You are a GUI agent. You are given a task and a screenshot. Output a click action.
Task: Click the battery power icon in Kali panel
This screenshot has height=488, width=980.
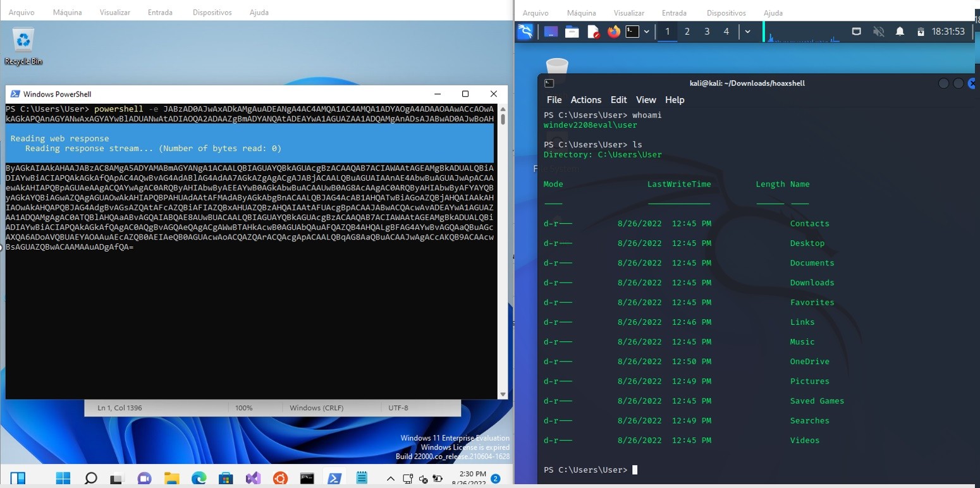point(921,32)
